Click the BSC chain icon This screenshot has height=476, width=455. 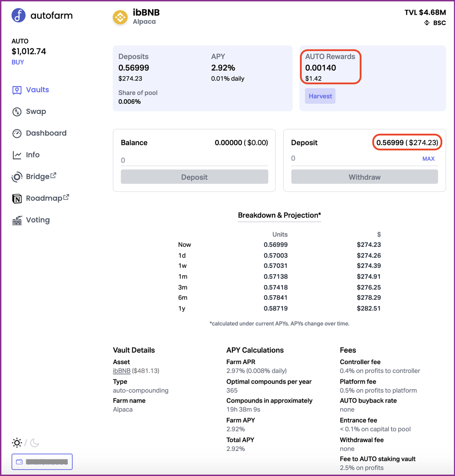(x=427, y=23)
